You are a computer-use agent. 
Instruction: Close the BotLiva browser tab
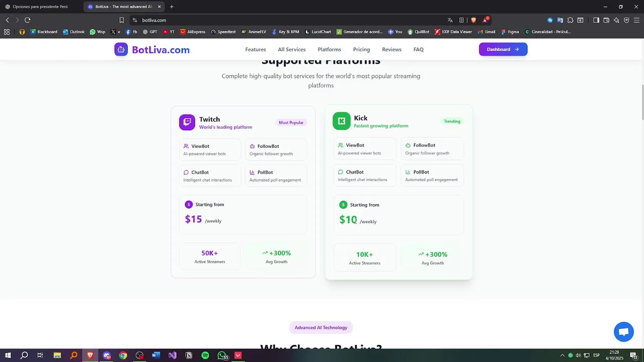(159, 7)
